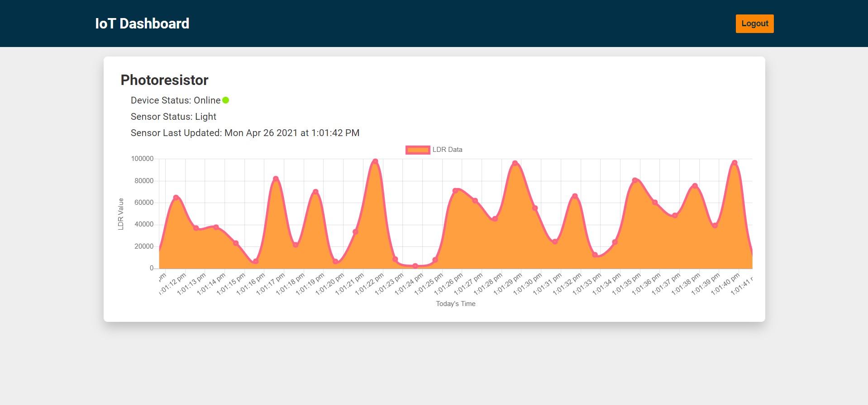The height and width of the screenshot is (405, 868).
Task: Toggle the LDR Data legend swatch
Action: (418, 150)
